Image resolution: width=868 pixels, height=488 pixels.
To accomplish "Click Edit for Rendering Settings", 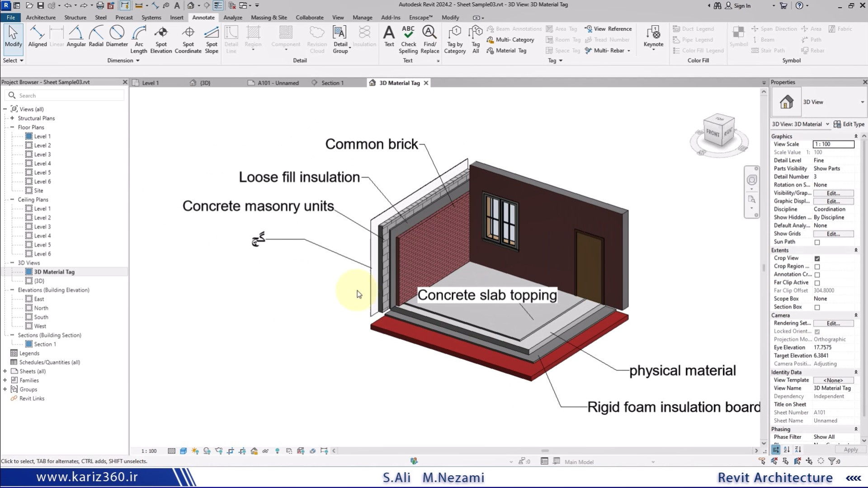I will pos(833,324).
